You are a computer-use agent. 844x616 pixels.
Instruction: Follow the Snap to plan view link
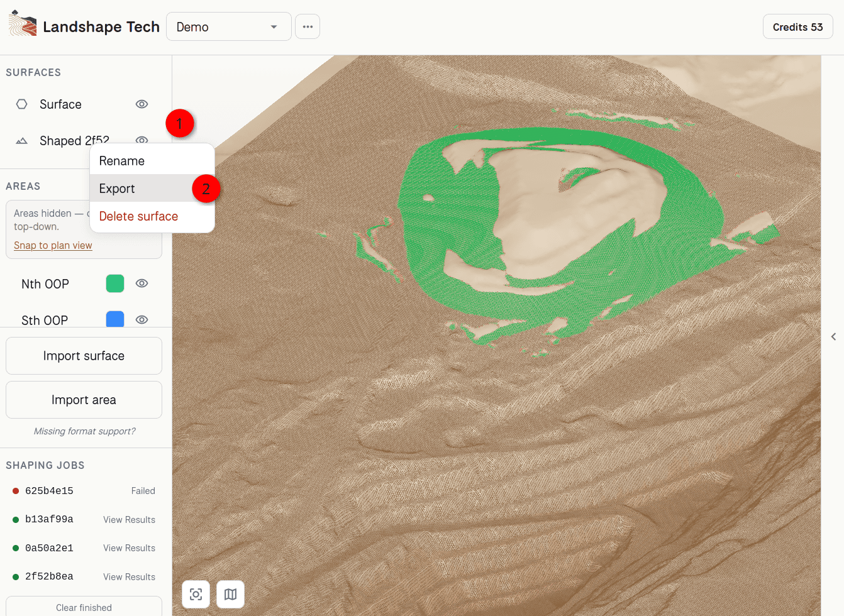(53, 245)
